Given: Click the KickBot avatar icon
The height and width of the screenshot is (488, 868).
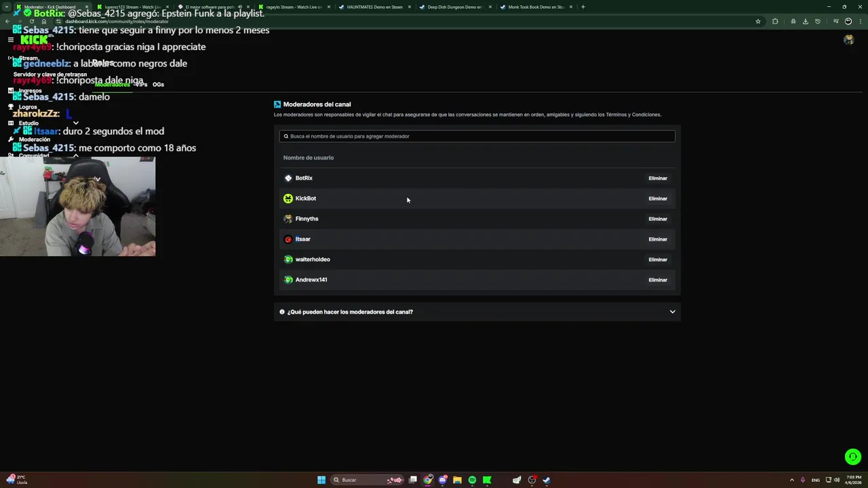Looking at the screenshot, I should pos(288,199).
